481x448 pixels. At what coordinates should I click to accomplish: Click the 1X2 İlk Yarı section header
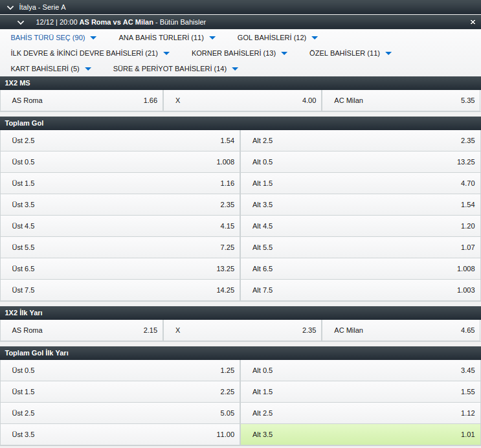click(241, 313)
